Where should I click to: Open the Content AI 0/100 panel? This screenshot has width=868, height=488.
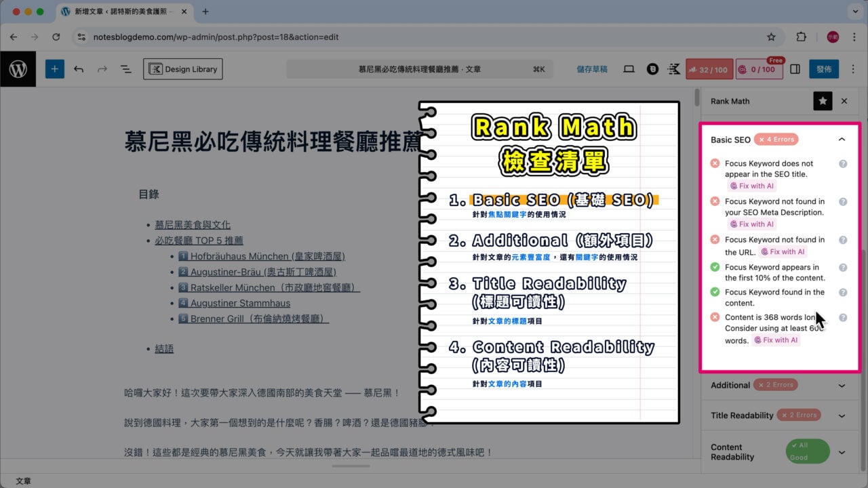759,68
